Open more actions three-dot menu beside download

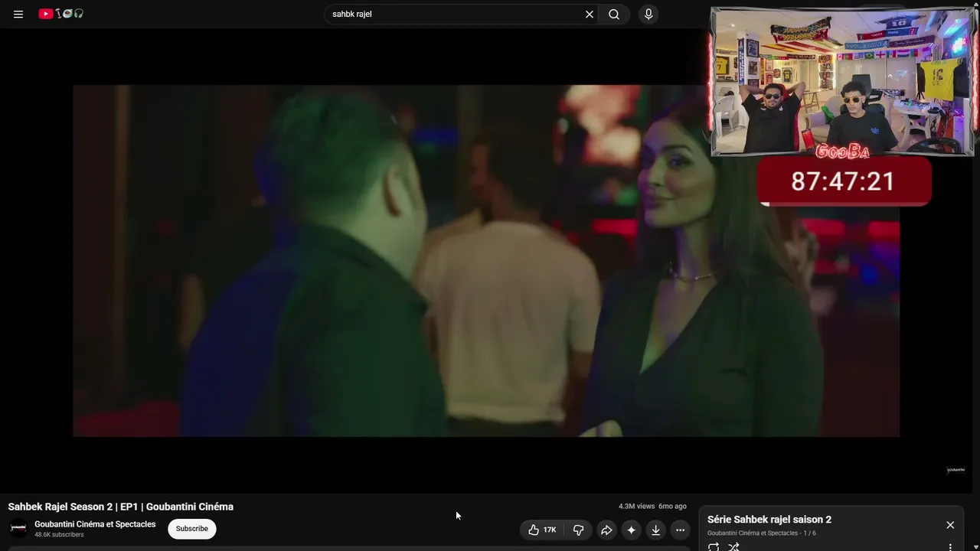tap(680, 530)
